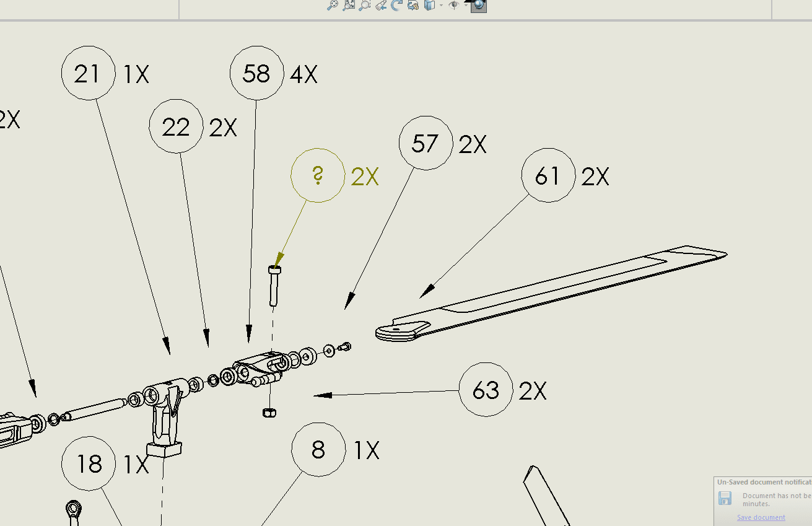Select the yellow question mark balloon
812x526 pixels.
point(318,175)
